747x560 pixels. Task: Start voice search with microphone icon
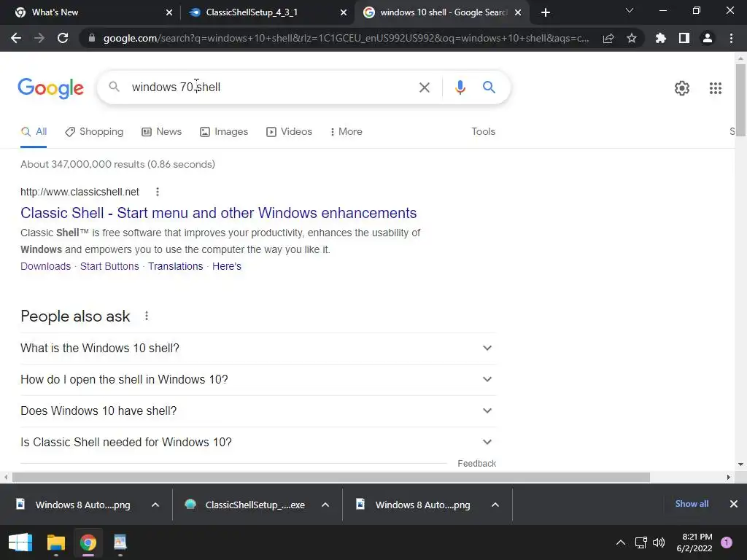(460, 87)
